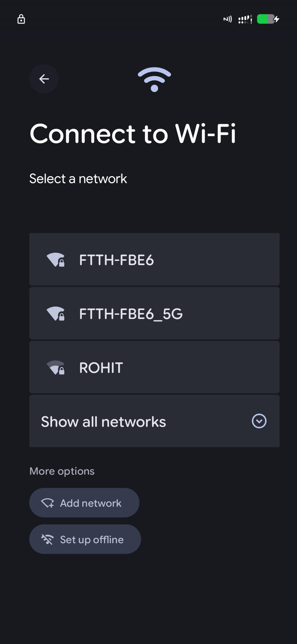297x644 pixels.
Task: Select the FTTH-FBE6 network name
Action: point(116,260)
